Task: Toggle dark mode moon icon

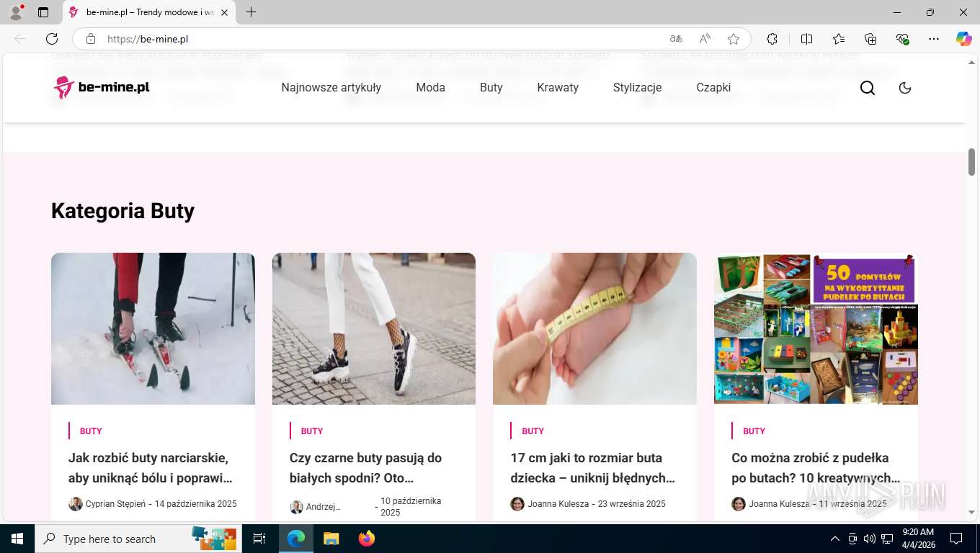Action: [x=905, y=88]
